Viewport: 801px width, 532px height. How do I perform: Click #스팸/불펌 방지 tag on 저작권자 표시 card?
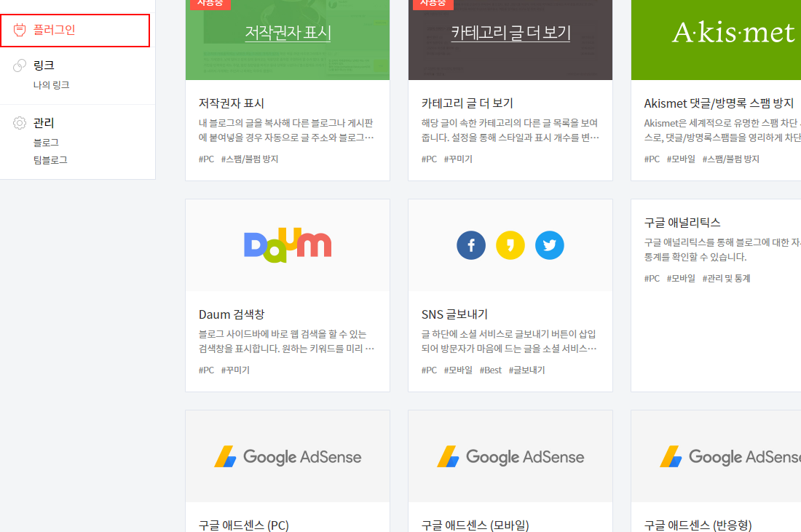249,159
